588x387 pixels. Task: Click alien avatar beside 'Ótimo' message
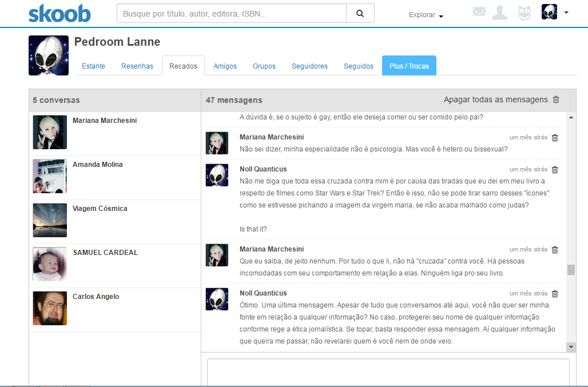pos(217,299)
